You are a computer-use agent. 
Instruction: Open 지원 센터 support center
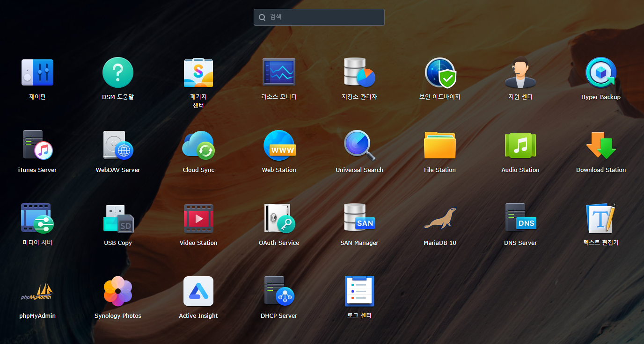520,72
